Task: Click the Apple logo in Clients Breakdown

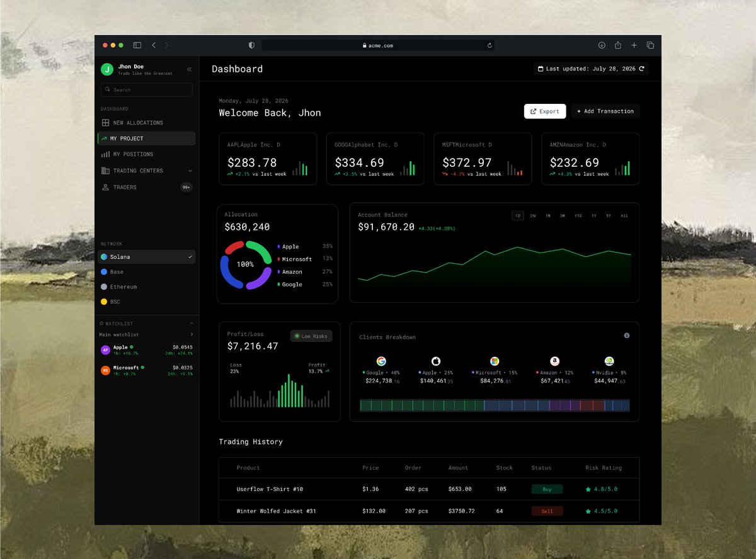Action: [436, 361]
